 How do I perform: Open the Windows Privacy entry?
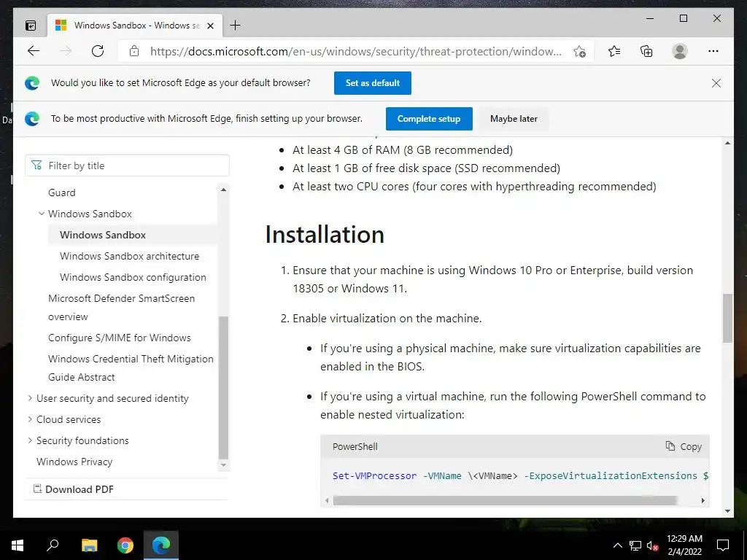[x=74, y=462]
